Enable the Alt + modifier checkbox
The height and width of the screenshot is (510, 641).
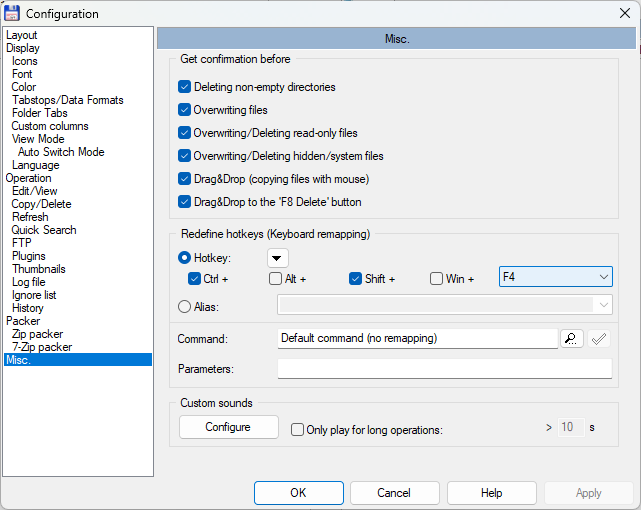275,279
